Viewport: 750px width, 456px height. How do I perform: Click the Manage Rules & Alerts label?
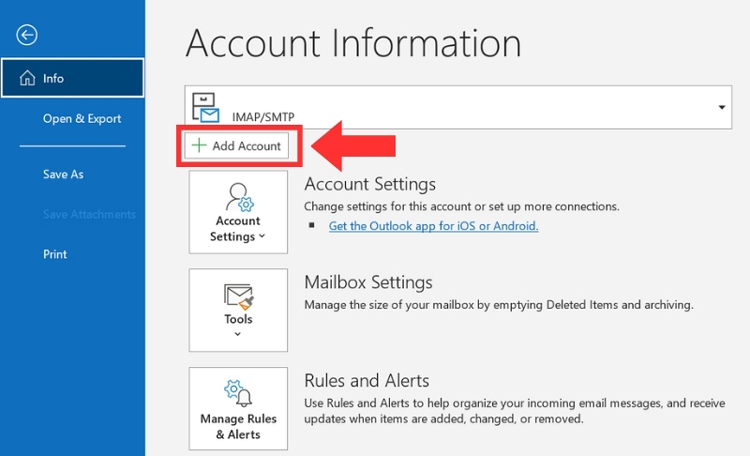click(238, 427)
